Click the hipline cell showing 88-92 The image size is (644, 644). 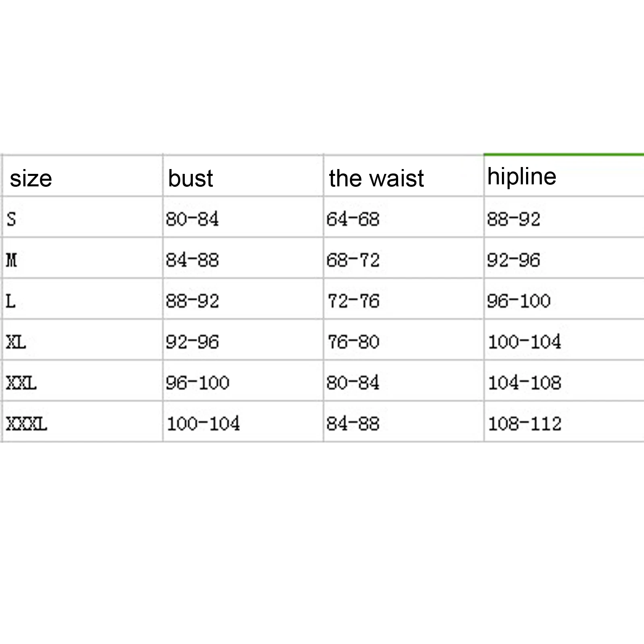(x=514, y=219)
